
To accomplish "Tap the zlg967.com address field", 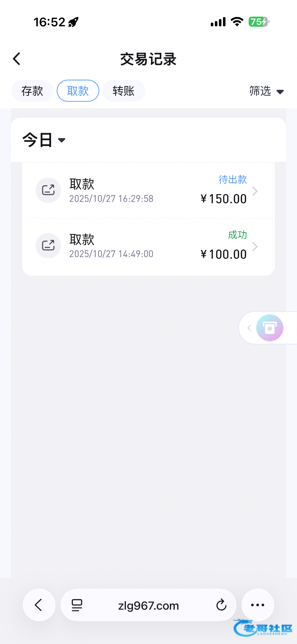I will 148,605.
